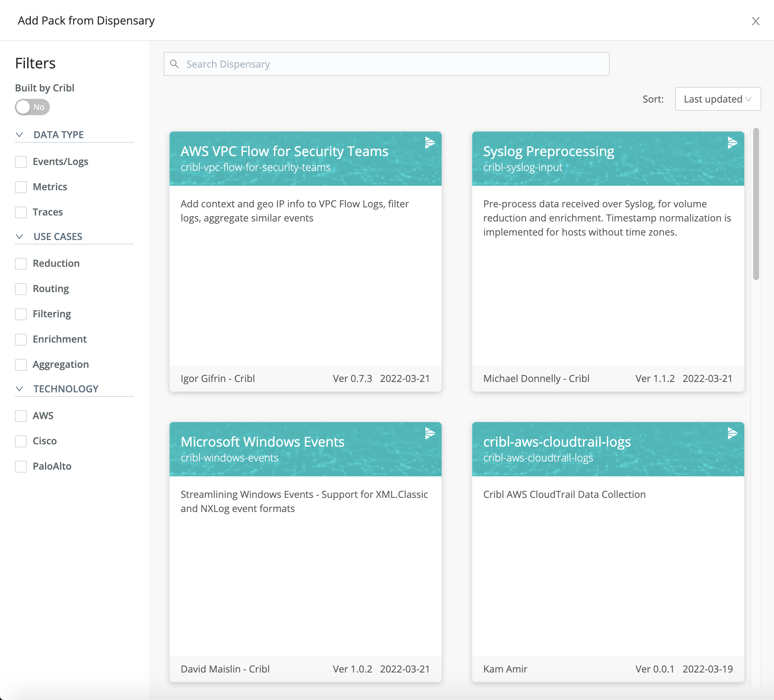Open the Microsoft Windows Events pack title

click(262, 442)
